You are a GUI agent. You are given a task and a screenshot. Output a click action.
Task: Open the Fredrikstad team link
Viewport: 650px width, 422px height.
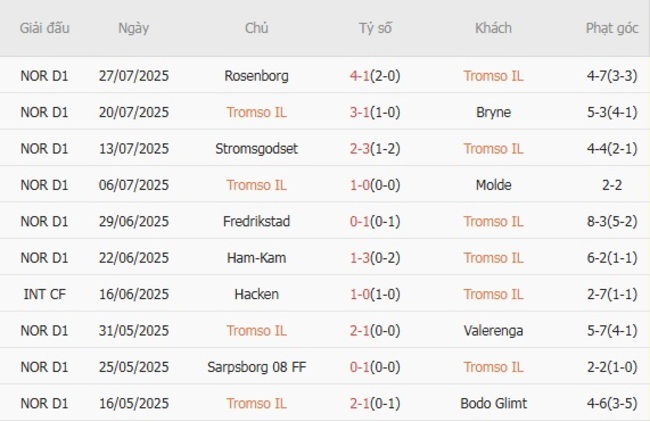click(256, 221)
